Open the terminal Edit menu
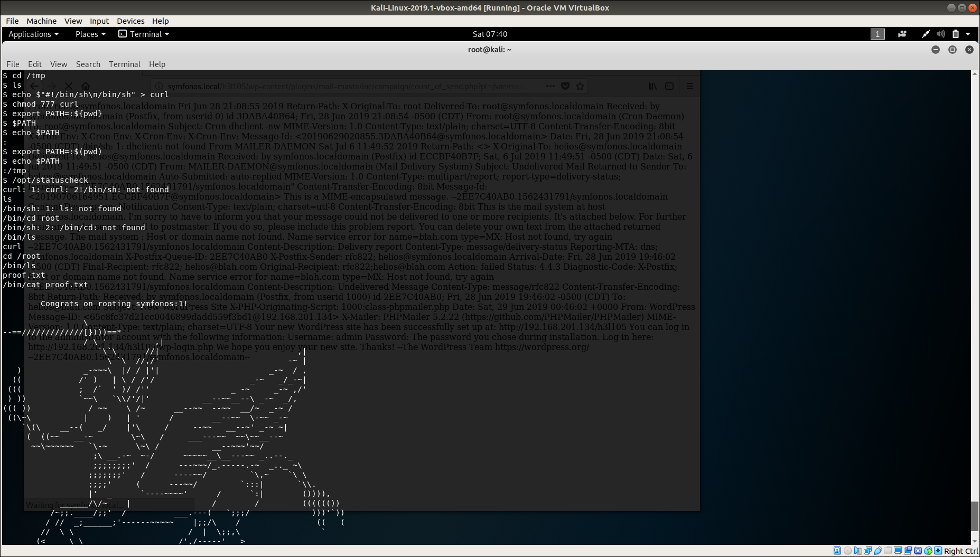 click(x=35, y=64)
